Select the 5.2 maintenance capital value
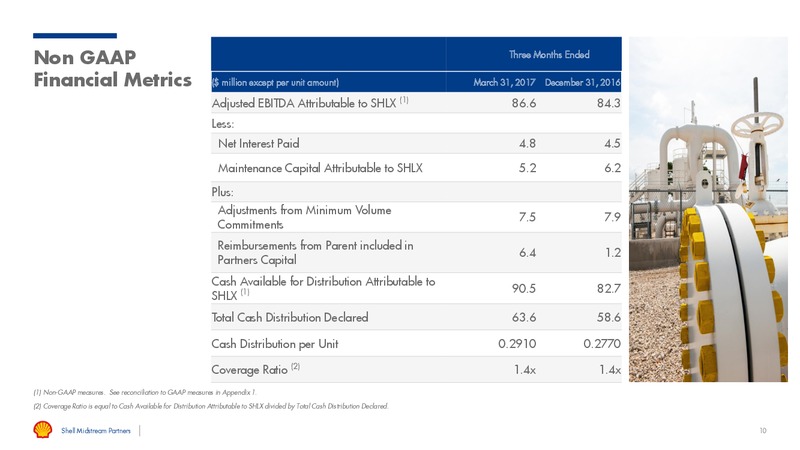This screenshot has height=450, width=800. [x=528, y=168]
